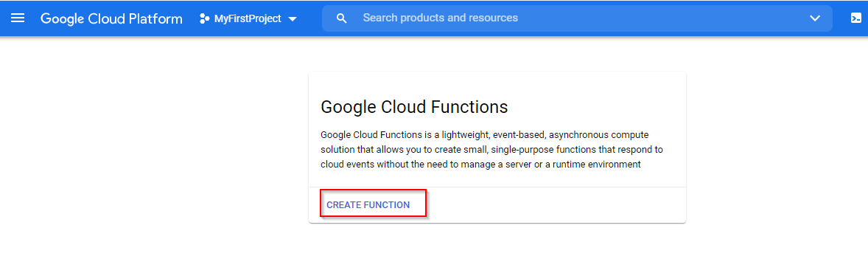Click the search magnifier icon
This screenshot has height=276, width=868.
coord(342,18)
